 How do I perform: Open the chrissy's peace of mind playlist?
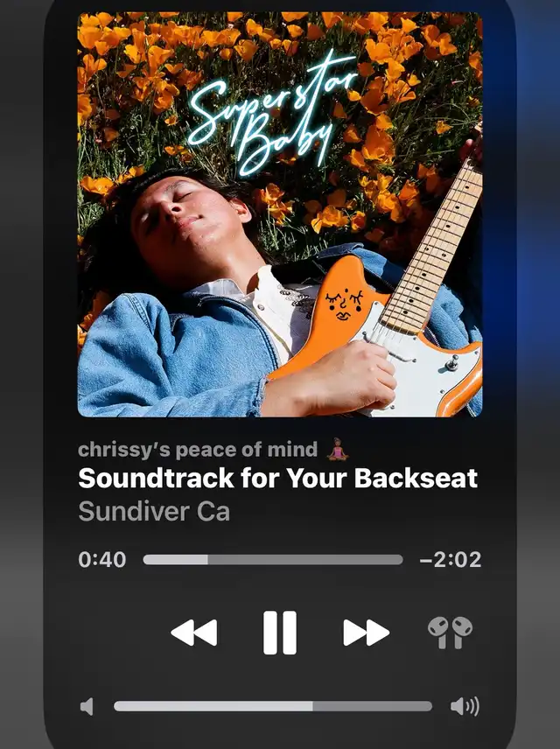[198, 450]
